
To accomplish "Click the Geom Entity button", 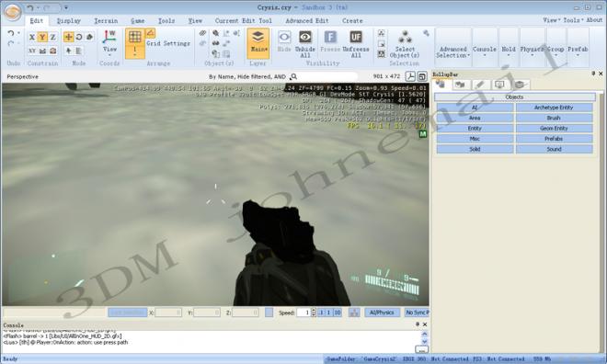I will [x=554, y=128].
